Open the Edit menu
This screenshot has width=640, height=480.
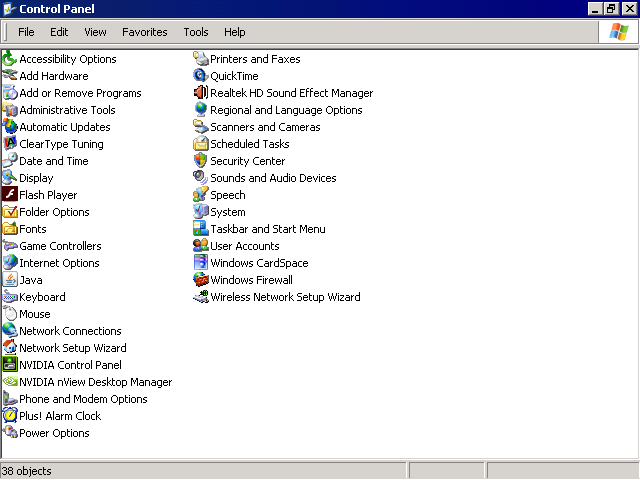tap(59, 32)
